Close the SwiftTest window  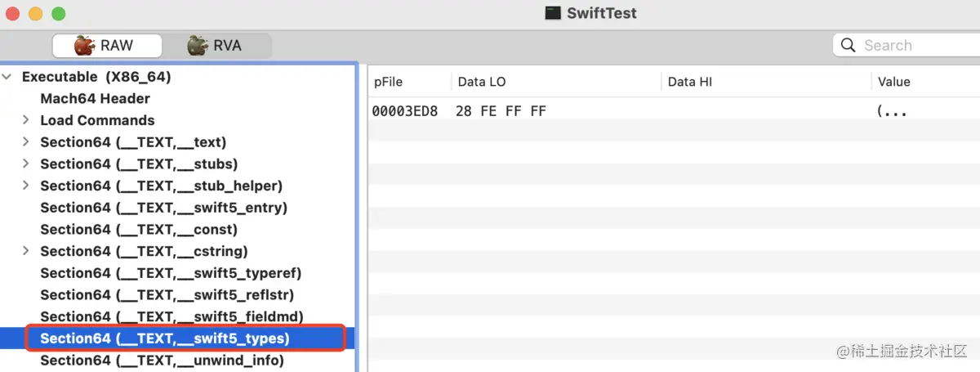[x=14, y=14]
